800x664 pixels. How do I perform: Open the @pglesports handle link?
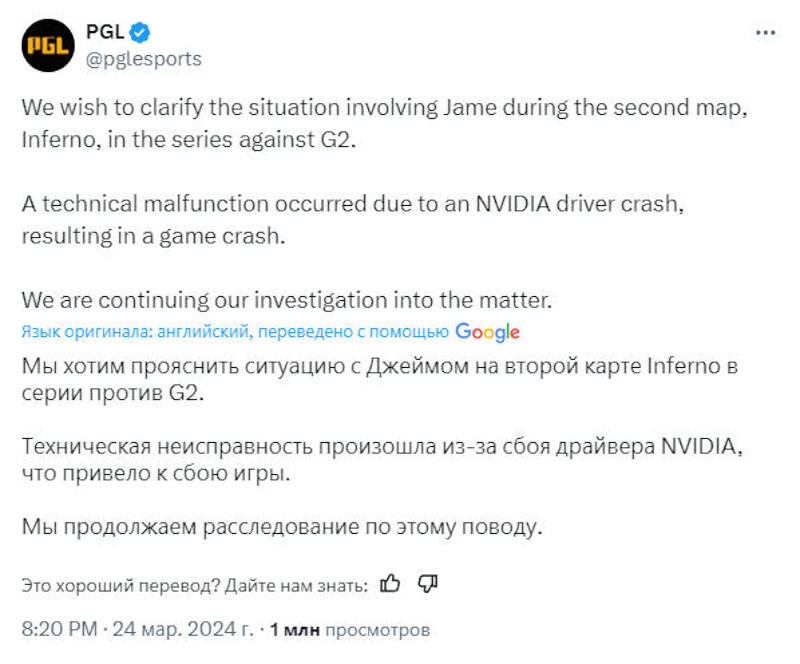tap(143, 59)
